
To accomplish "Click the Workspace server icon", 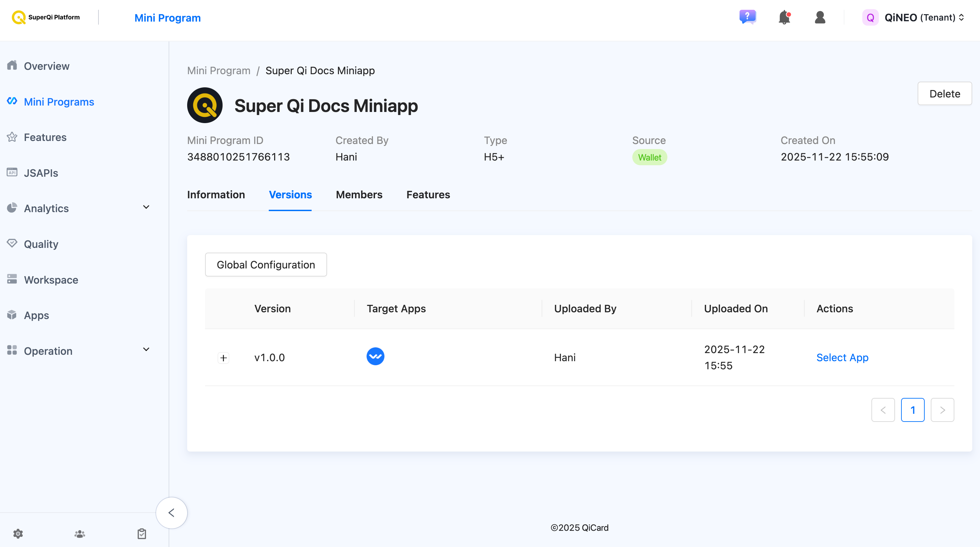I will tap(12, 279).
